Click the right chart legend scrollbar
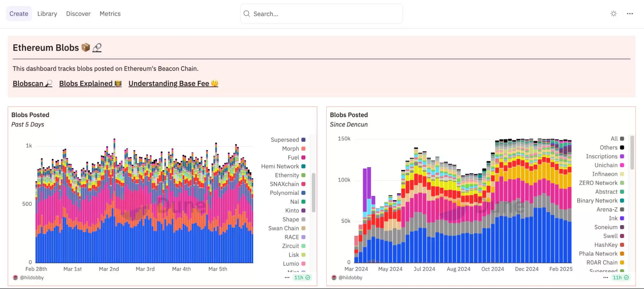The image size is (644, 289). (632, 152)
